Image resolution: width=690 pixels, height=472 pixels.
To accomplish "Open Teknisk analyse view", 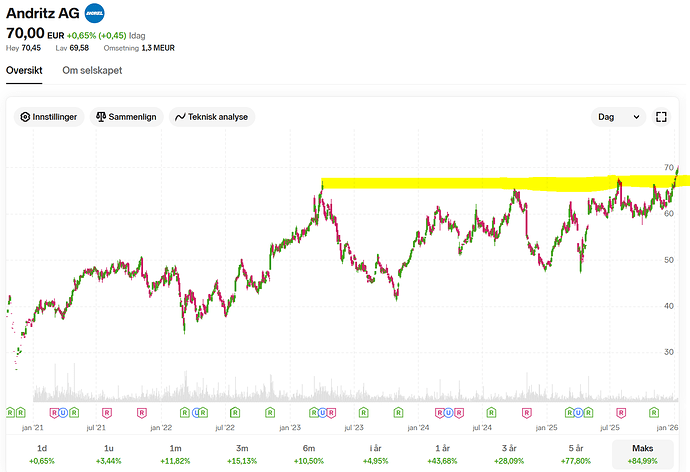I will 212,117.
